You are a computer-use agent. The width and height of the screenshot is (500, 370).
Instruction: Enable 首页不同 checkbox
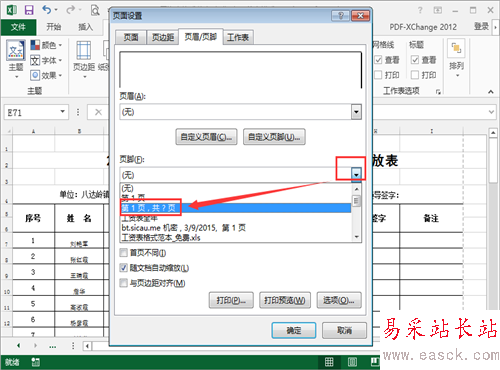(124, 253)
